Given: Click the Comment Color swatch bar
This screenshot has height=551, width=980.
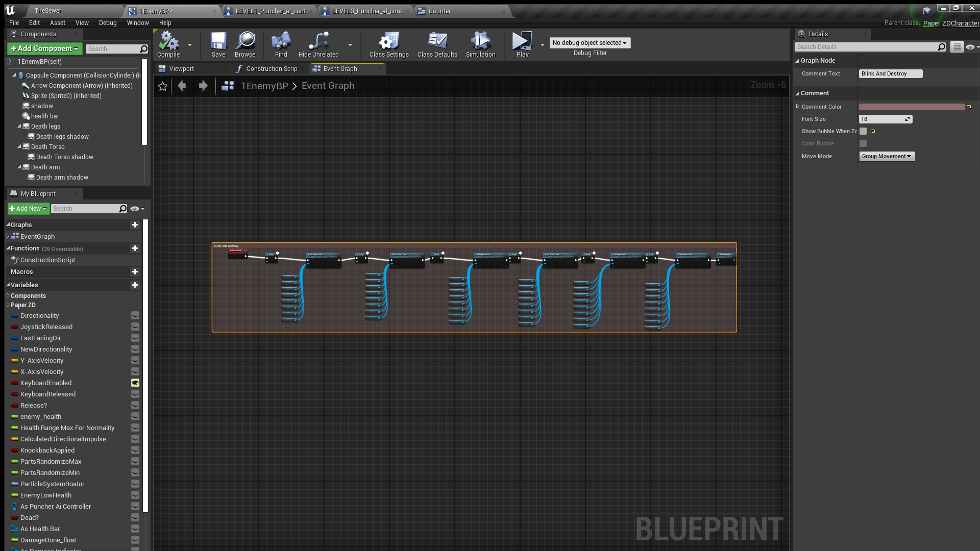Looking at the screenshot, I should tap(912, 107).
